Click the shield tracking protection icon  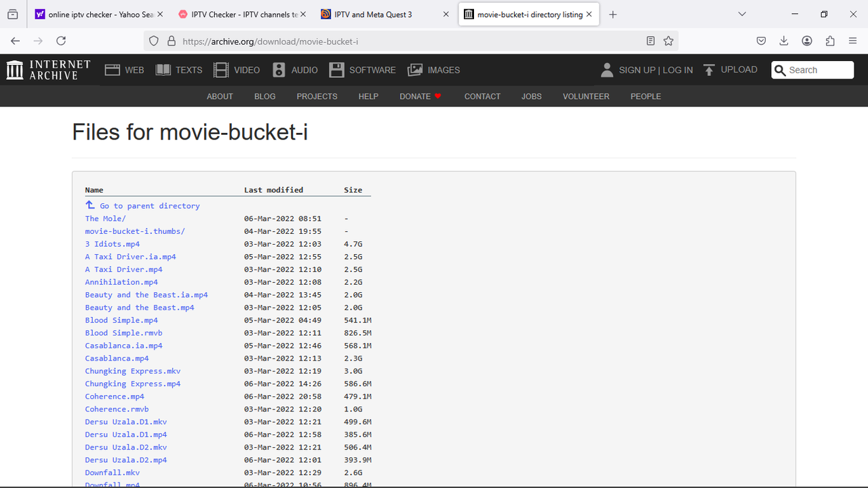click(154, 41)
